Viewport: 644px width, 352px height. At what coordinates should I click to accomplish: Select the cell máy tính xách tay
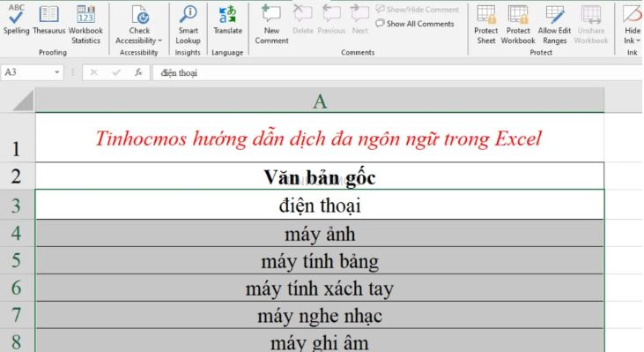(320, 288)
